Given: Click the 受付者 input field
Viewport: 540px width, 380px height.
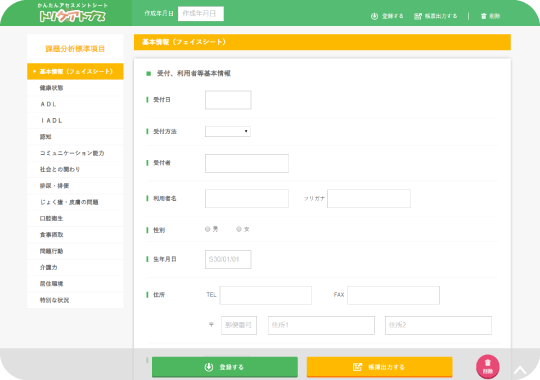Looking at the screenshot, I should click(247, 163).
